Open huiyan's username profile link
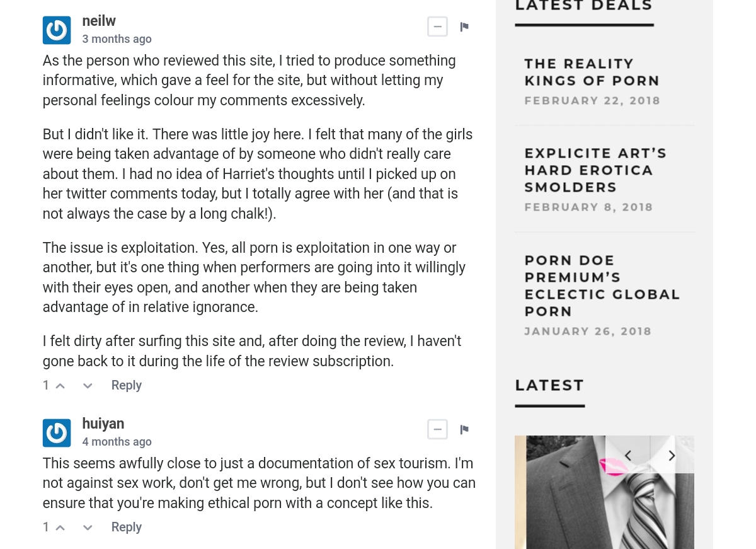 (x=103, y=424)
